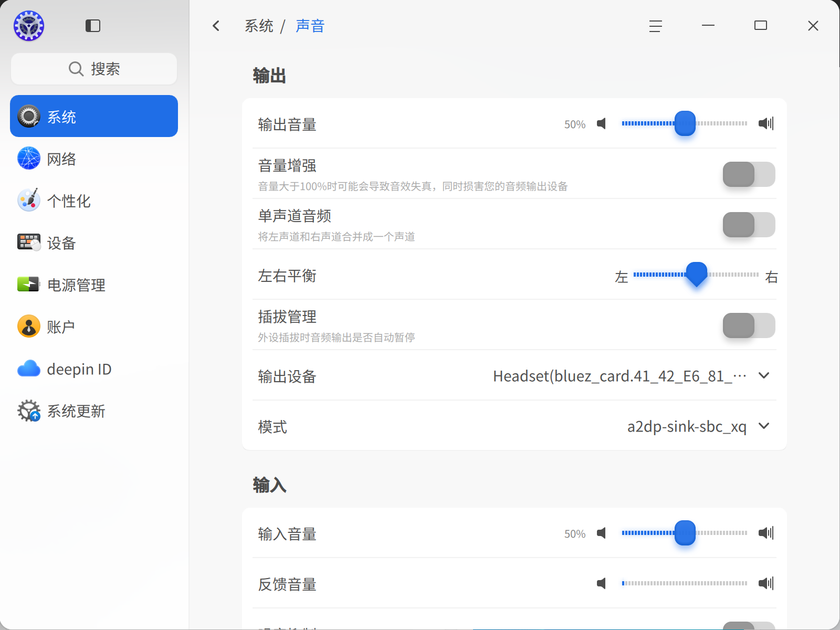Open deepin ID cloud settings
Screen dimensions: 840x630
tap(94, 369)
